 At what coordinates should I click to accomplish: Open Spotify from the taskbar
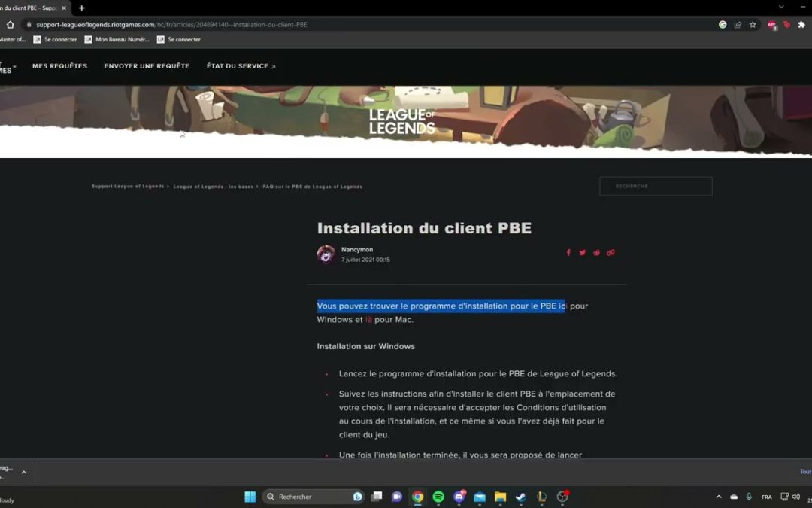point(438,497)
